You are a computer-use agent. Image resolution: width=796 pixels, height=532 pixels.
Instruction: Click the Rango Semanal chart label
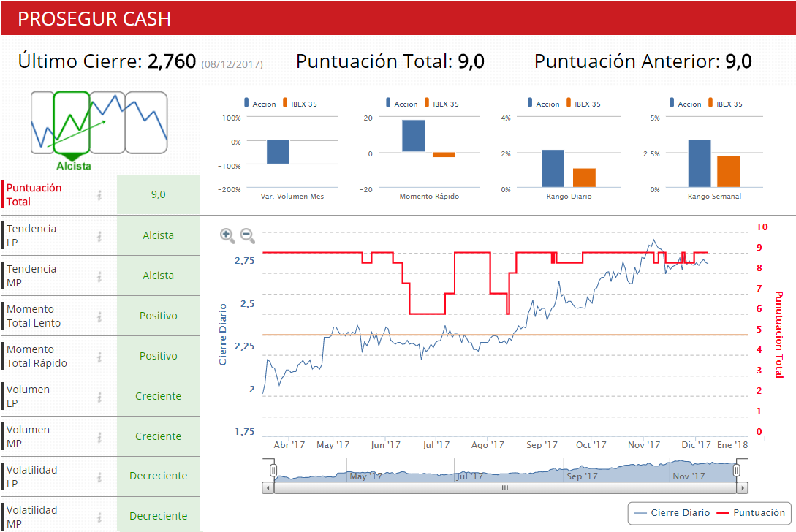point(714,197)
